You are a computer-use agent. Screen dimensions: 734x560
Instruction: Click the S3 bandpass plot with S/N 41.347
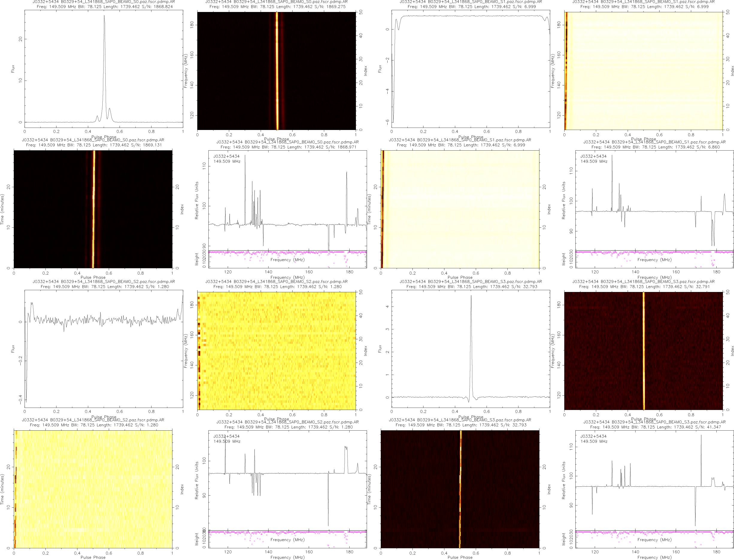point(654,480)
